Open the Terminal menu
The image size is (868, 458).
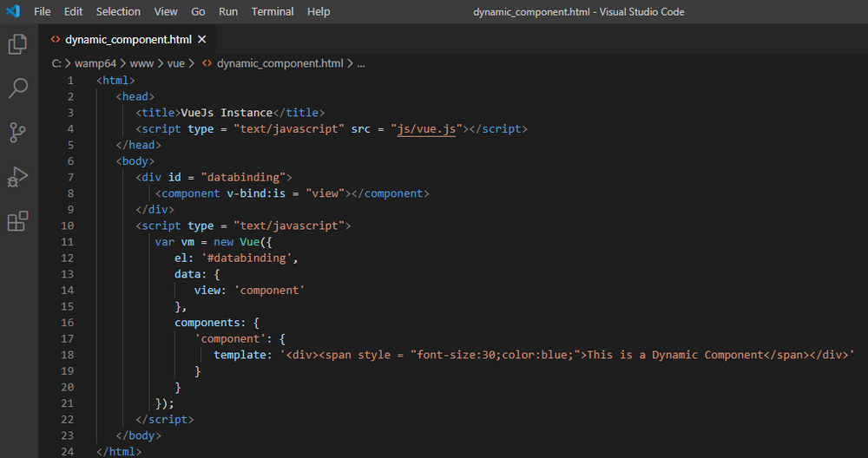tap(273, 11)
